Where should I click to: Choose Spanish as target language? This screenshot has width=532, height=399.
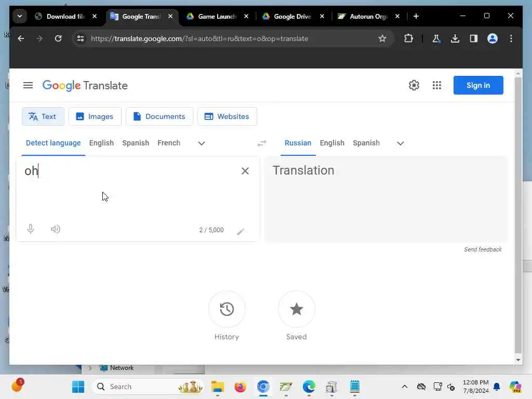point(366,143)
